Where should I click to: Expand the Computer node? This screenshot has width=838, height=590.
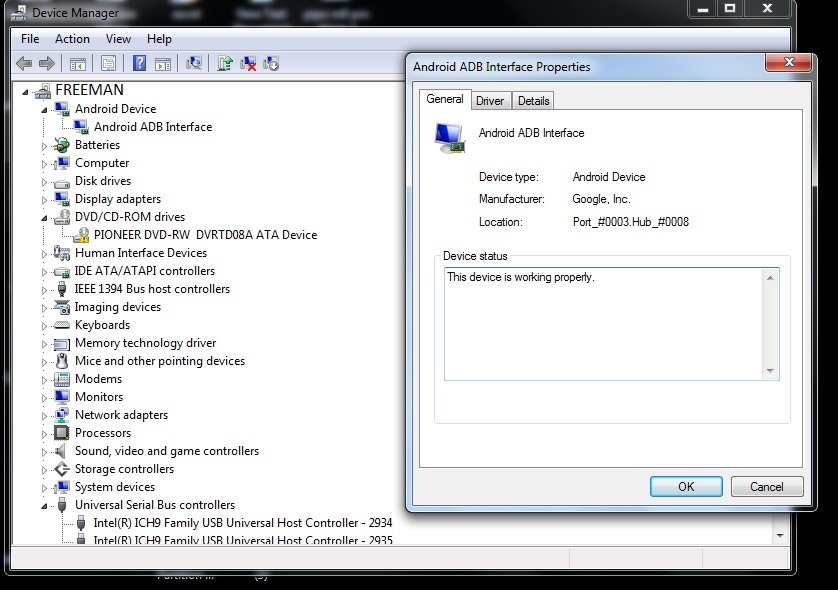pos(44,164)
